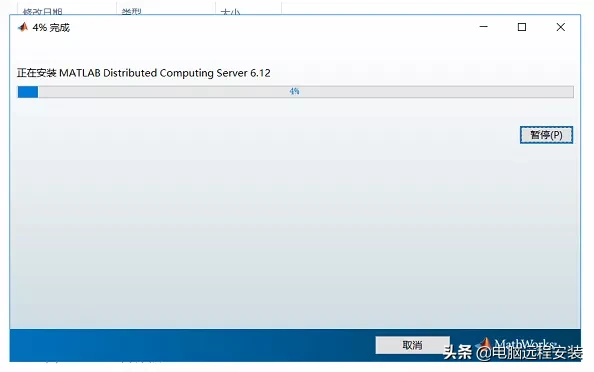Click the '4% 完成' window title text
594x372 pixels.
(51, 28)
